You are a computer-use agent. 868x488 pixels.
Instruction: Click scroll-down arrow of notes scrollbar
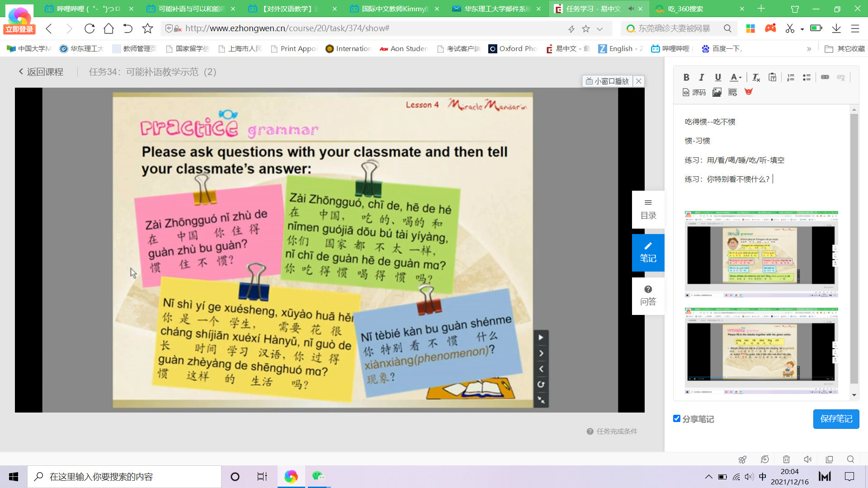coord(854,395)
